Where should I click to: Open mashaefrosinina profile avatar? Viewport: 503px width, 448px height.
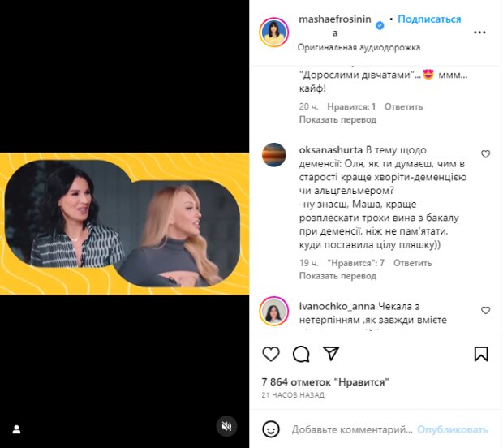click(274, 32)
